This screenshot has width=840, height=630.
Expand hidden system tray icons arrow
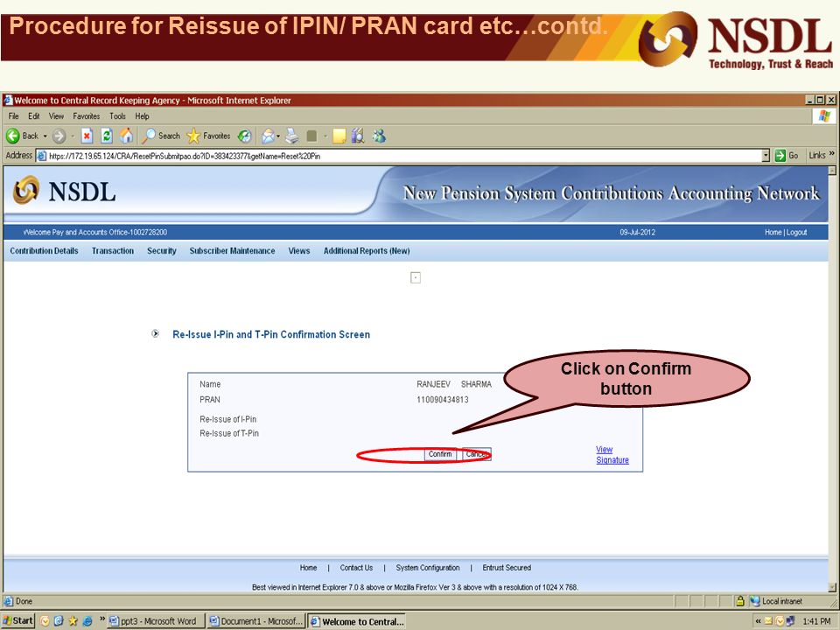758,621
